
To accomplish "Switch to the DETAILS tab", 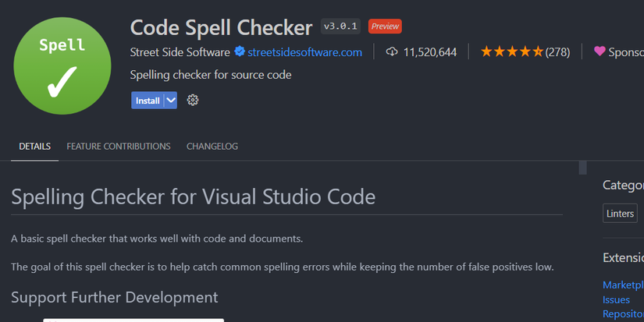I will click(35, 147).
